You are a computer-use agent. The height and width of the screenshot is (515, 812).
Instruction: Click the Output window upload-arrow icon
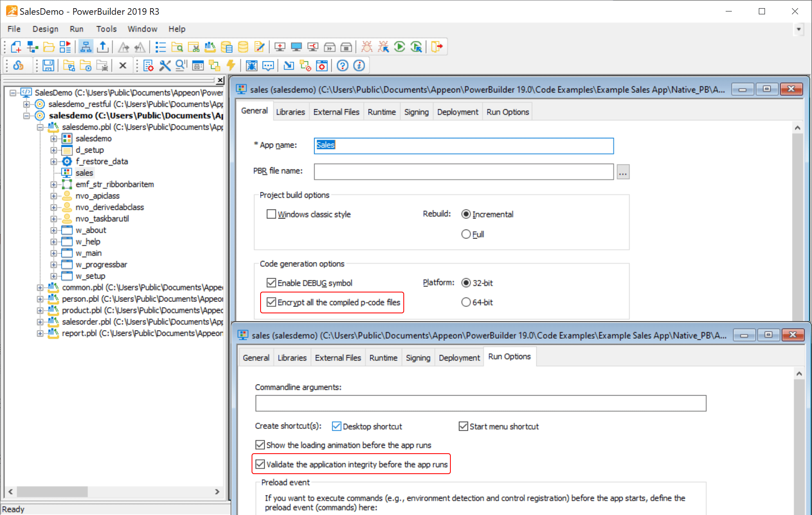(103, 47)
